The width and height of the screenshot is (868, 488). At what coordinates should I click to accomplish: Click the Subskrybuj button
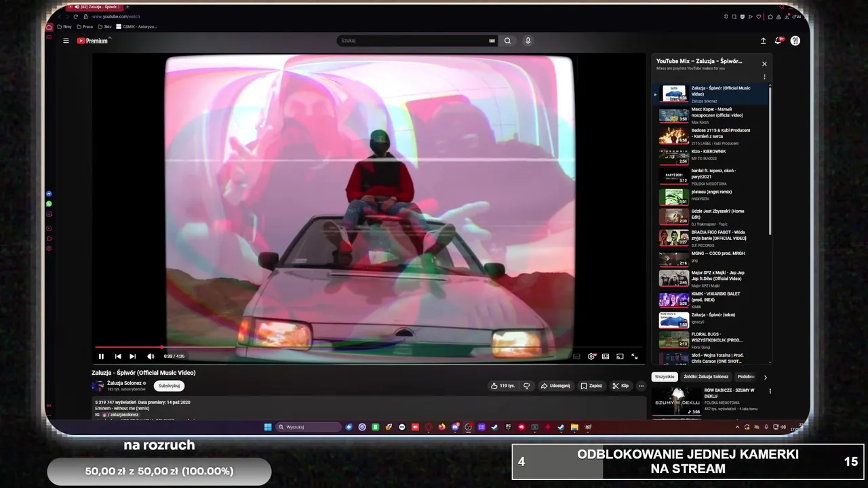(x=169, y=386)
